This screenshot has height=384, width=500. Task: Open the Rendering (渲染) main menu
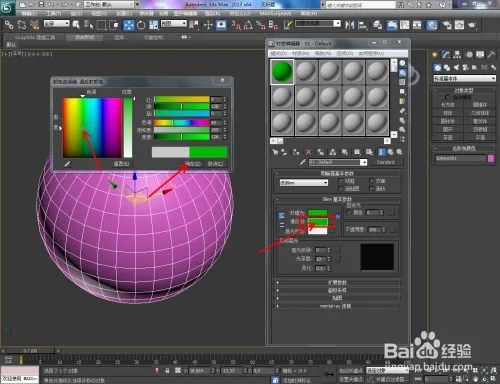212,13
